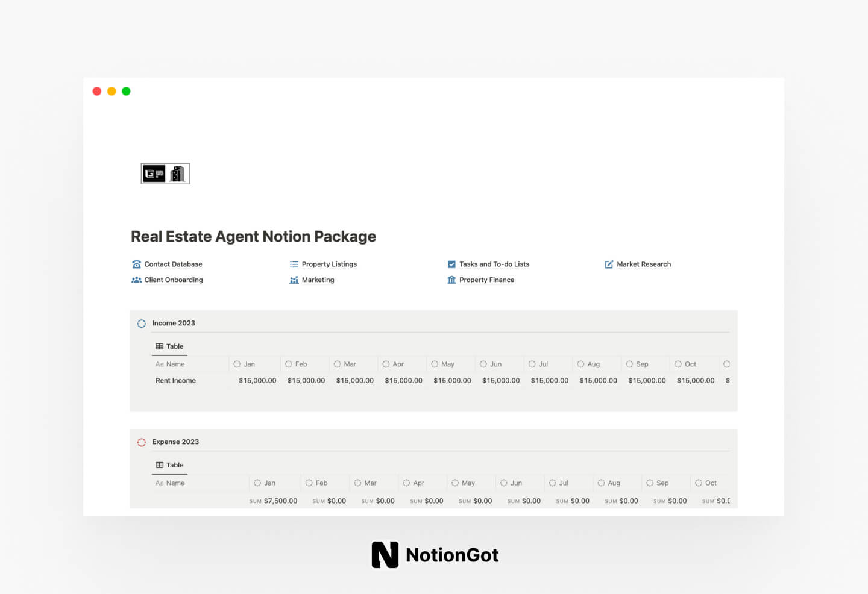Click the bulleted list icon for Property Listings

click(x=294, y=264)
